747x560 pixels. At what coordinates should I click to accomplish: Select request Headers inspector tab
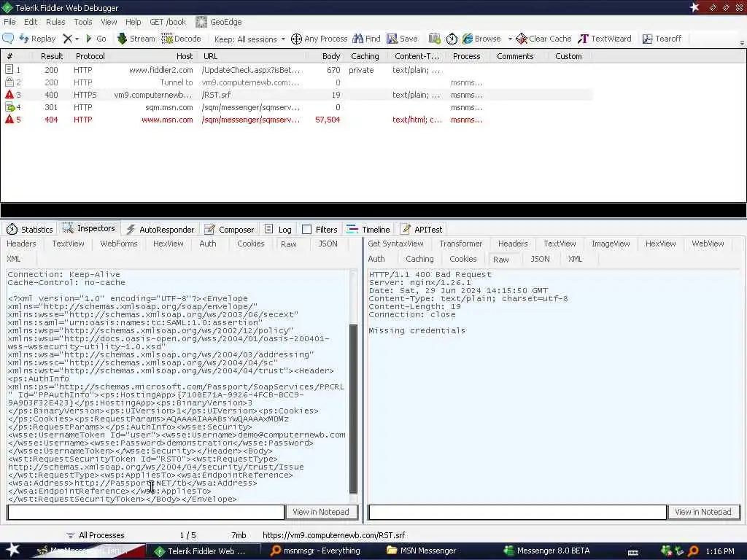(x=21, y=244)
